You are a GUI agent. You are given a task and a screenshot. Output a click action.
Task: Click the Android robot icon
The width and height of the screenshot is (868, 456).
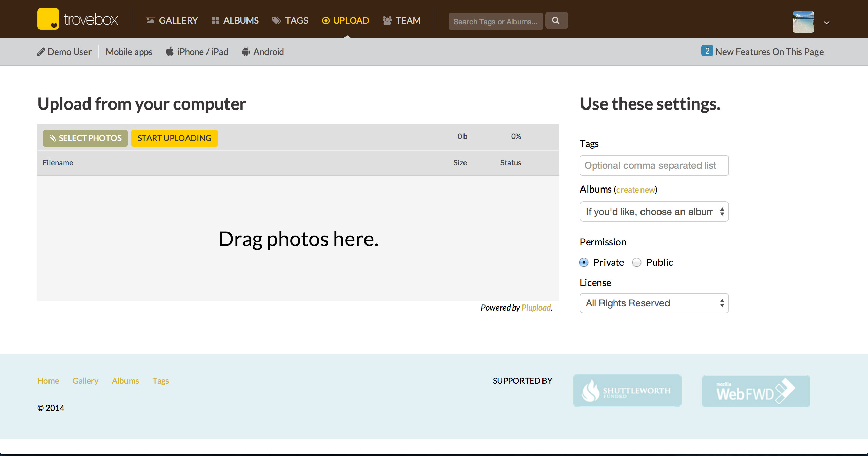(x=246, y=52)
